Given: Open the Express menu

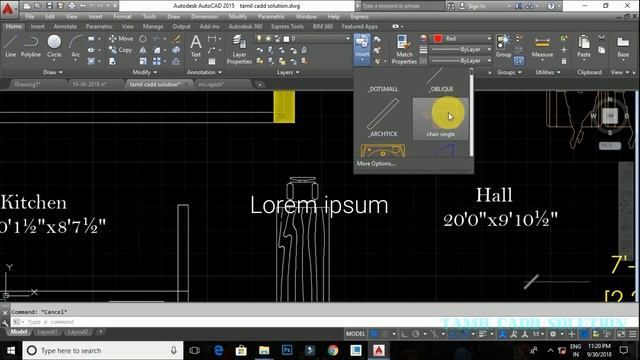Looking at the screenshot, I should [x=360, y=17].
